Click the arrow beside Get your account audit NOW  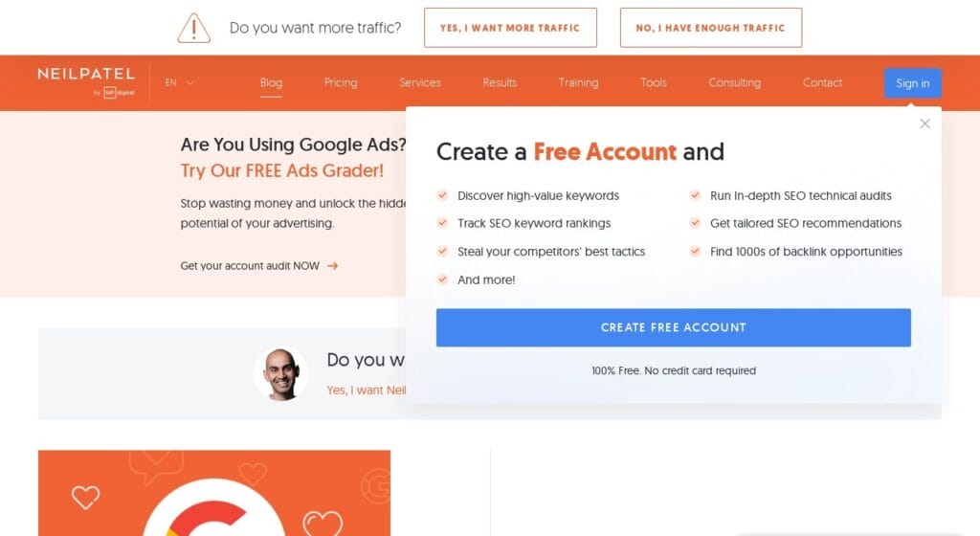coord(332,266)
